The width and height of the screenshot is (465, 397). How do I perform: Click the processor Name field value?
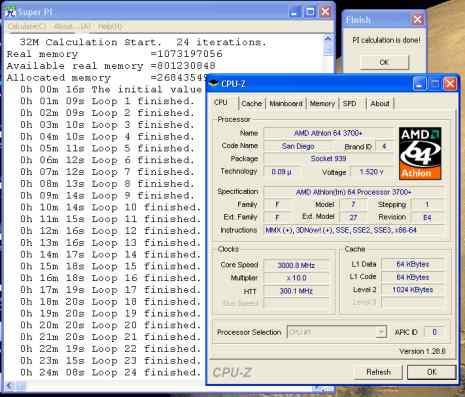[328, 133]
